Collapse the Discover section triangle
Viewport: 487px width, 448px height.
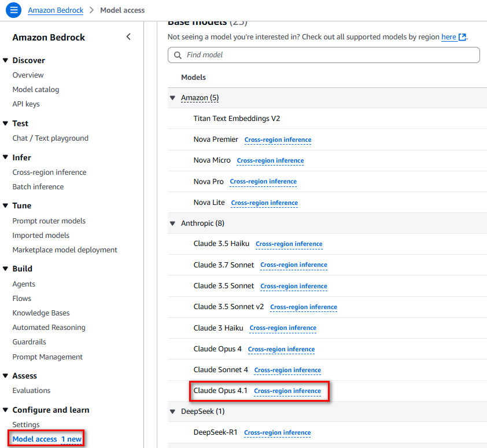5,60
